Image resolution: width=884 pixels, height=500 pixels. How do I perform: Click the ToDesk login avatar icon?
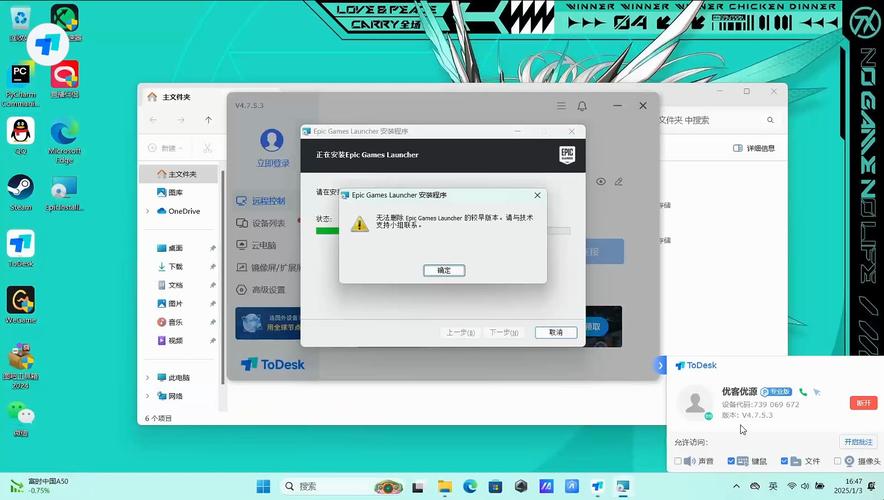(x=271, y=140)
